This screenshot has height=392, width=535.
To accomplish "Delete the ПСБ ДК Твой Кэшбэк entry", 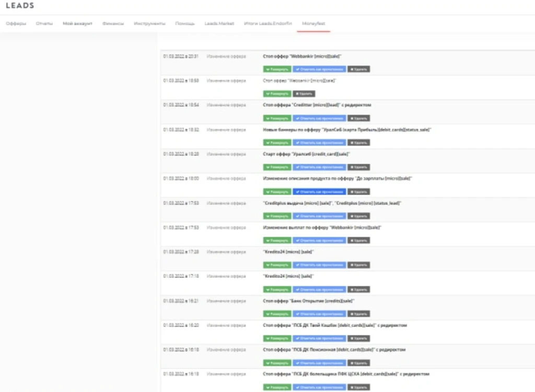I will point(358,338).
